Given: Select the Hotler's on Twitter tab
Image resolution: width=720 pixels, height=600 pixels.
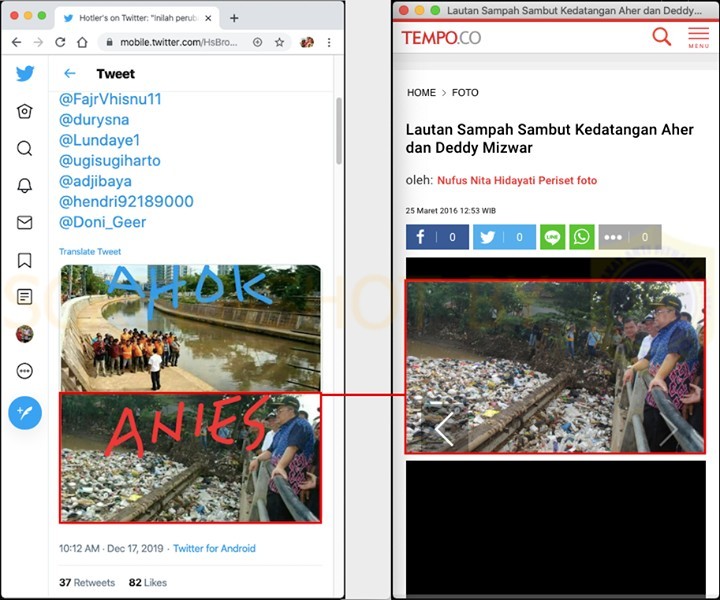Looking at the screenshot, I should pyautogui.click(x=135, y=18).
